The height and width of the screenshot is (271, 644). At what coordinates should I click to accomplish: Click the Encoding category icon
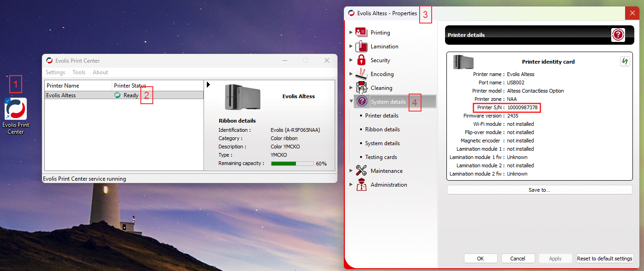361,74
